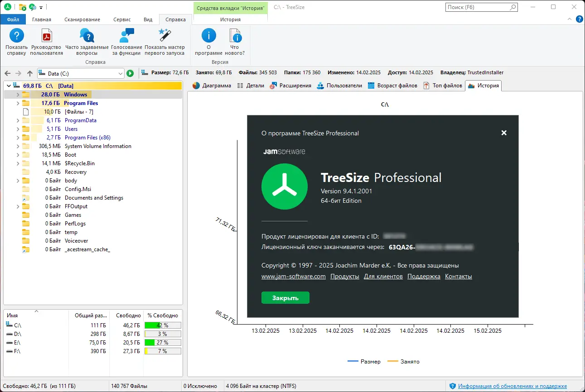Viewport: 585px width, 392px height.
Task: Open Информация об обновлениях и поддержке link
Action: 512,386
